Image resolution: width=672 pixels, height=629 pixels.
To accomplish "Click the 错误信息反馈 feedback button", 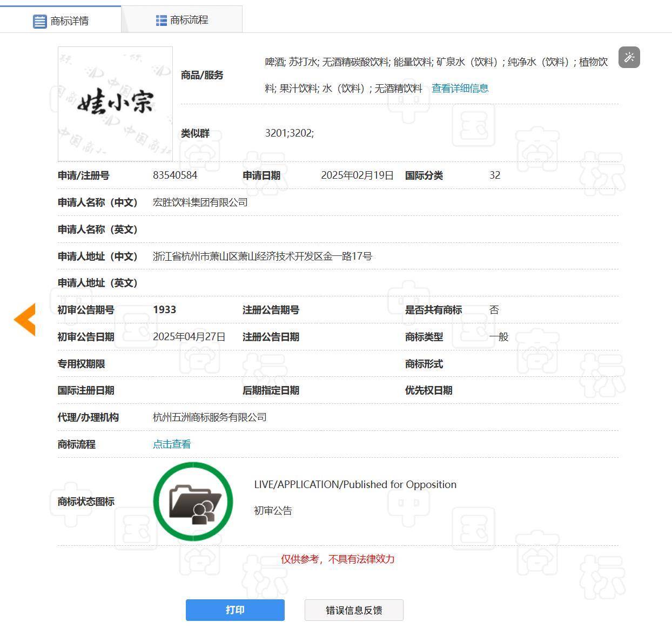I will (354, 610).
